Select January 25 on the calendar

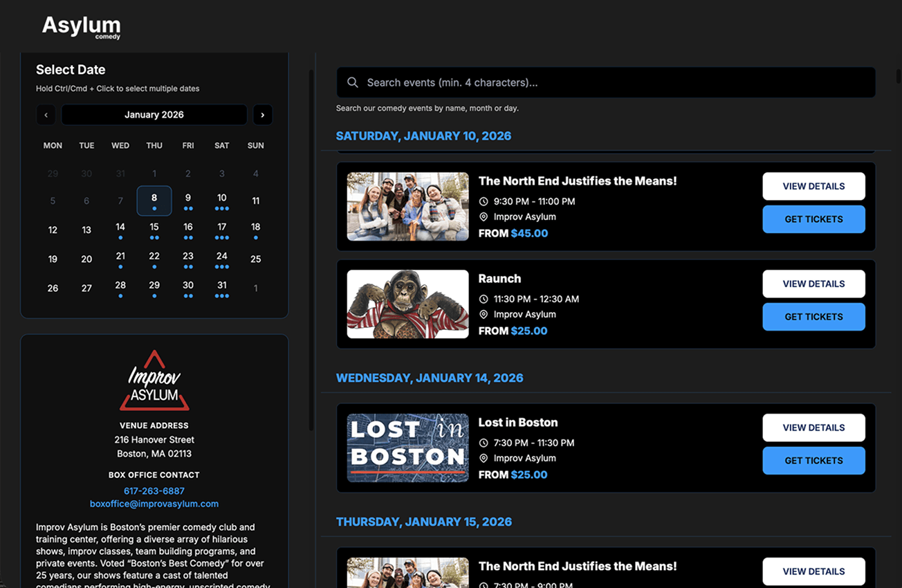pos(256,259)
